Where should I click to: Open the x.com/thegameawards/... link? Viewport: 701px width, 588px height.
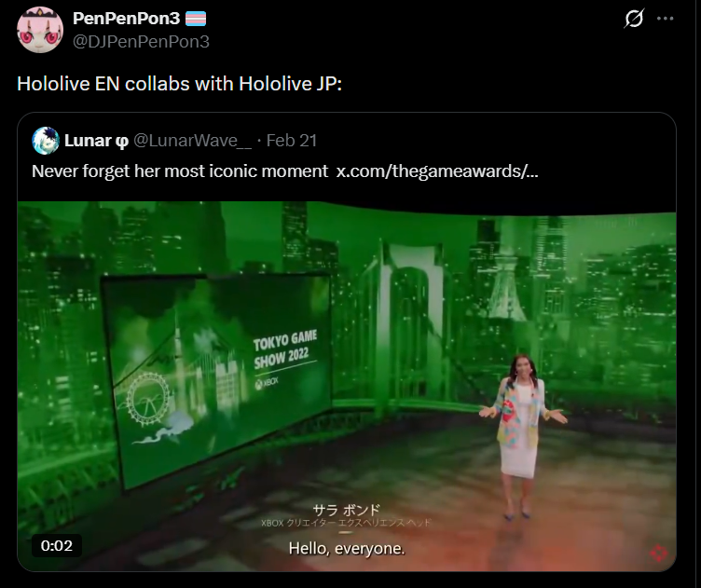[437, 171]
